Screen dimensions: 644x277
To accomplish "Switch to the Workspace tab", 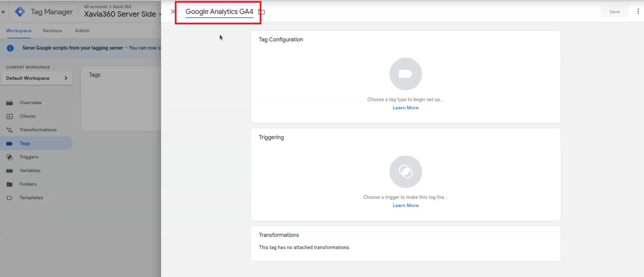I will pyautogui.click(x=19, y=31).
